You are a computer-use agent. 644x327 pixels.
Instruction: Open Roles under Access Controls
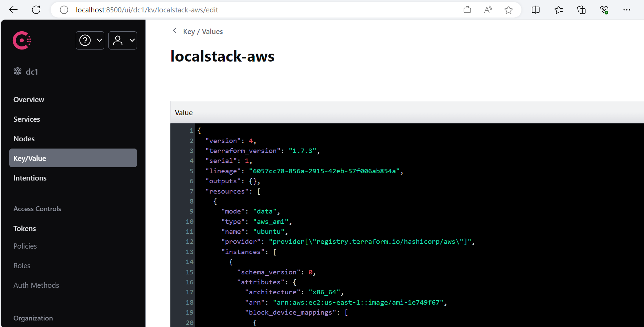coord(22,266)
